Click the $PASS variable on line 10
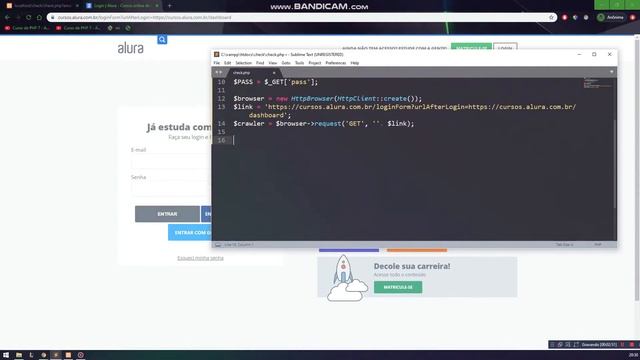 click(x=243, y=82)
